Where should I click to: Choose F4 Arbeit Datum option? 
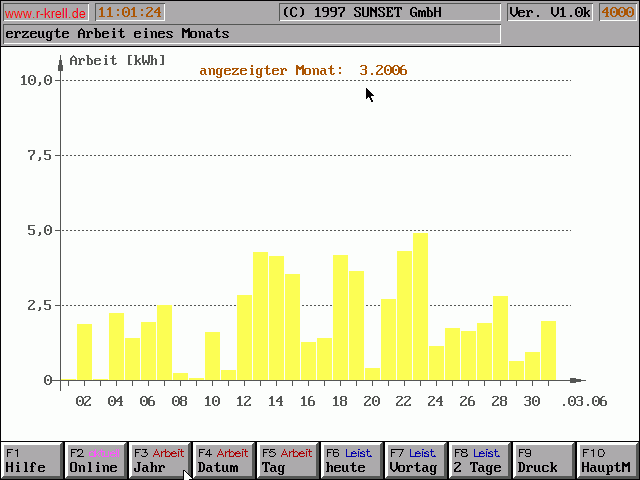point(223,461)
